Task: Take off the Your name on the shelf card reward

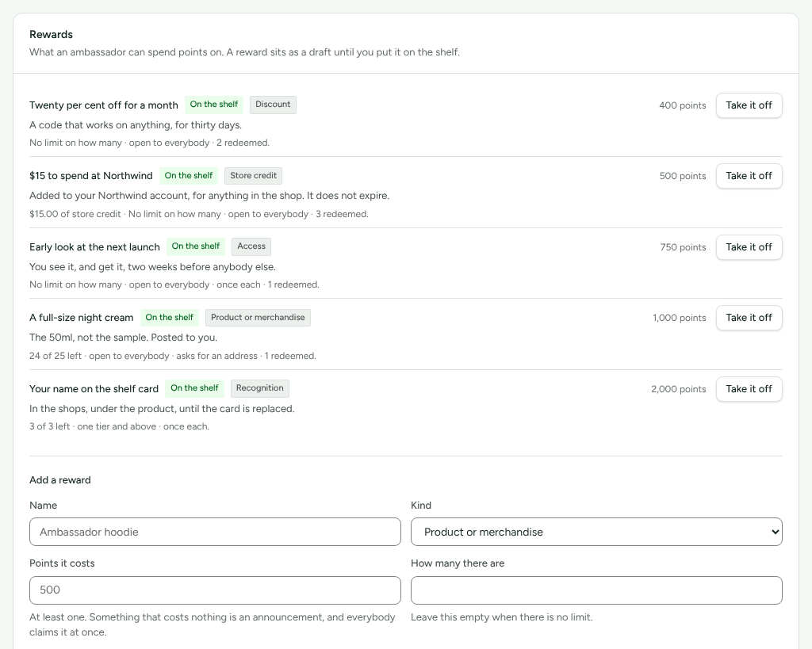Action: 749,388
